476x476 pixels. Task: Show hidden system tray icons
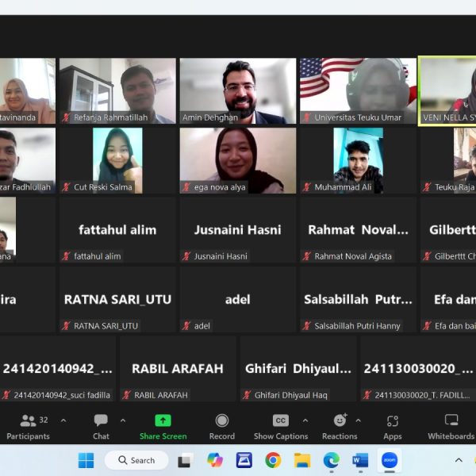pos(459,460)
